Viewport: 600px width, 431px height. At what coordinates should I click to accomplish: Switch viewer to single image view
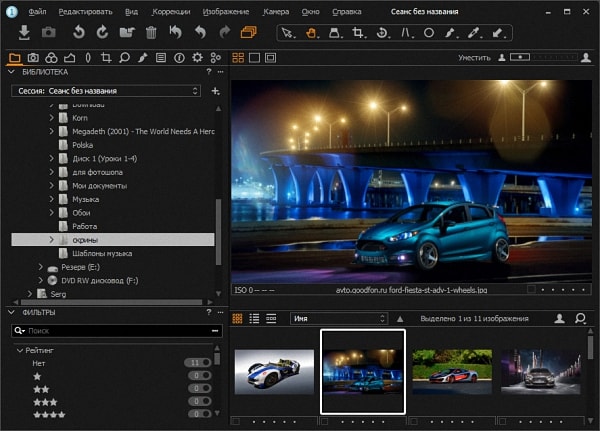[x=254, y=58]
